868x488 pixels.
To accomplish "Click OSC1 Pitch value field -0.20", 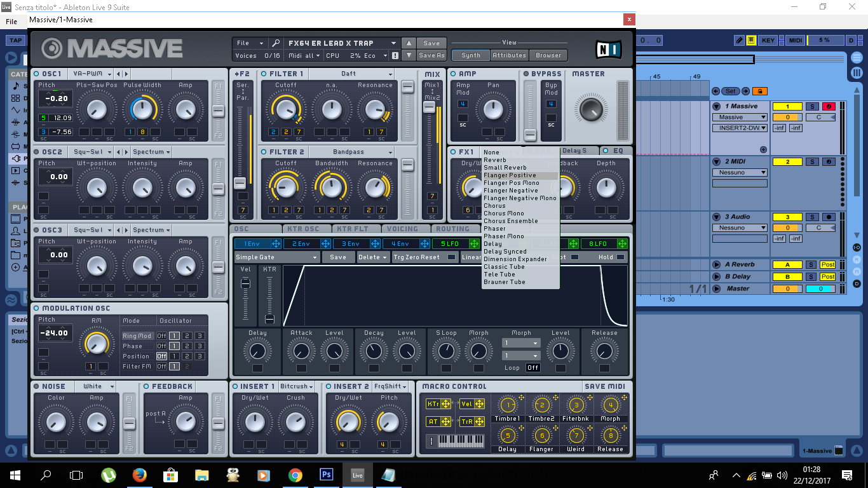I will tap(55, 98).
